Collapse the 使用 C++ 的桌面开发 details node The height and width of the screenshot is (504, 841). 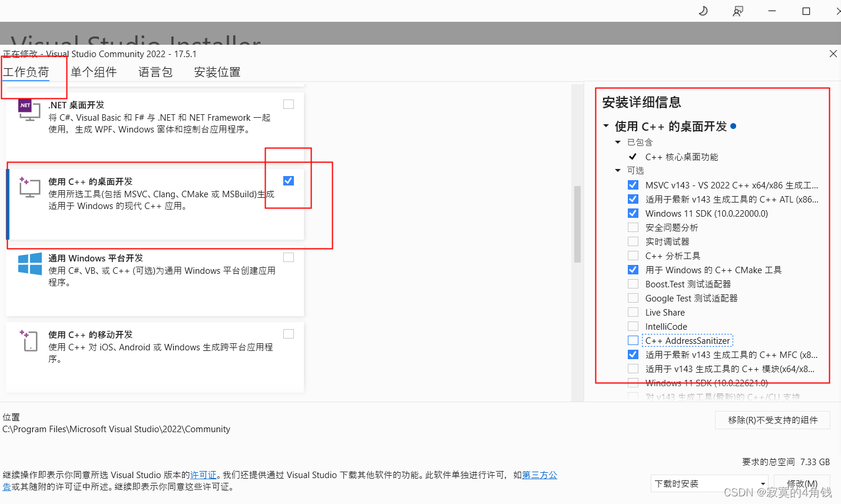[x=606, y=126]
